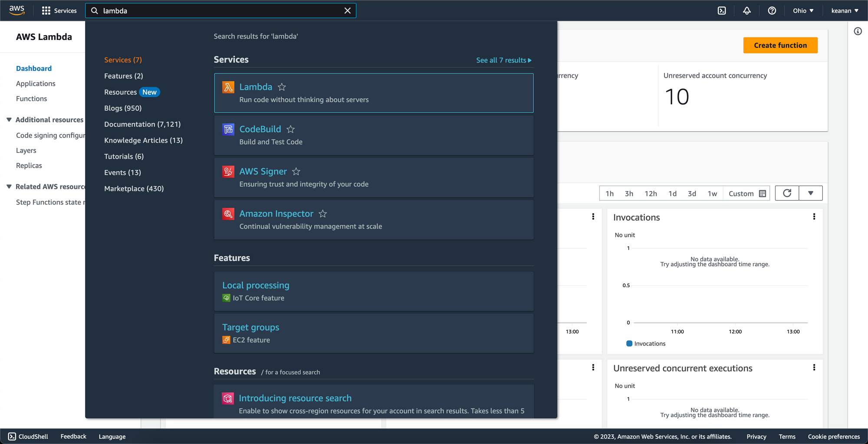Image resolution: width=868 pixels, height=444 pixels.
Task: Click into the lambda search input field
Action: [x=220, y=11]
